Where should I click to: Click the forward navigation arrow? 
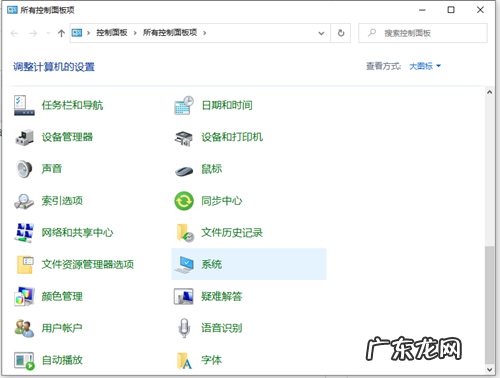tap(33, 33)
